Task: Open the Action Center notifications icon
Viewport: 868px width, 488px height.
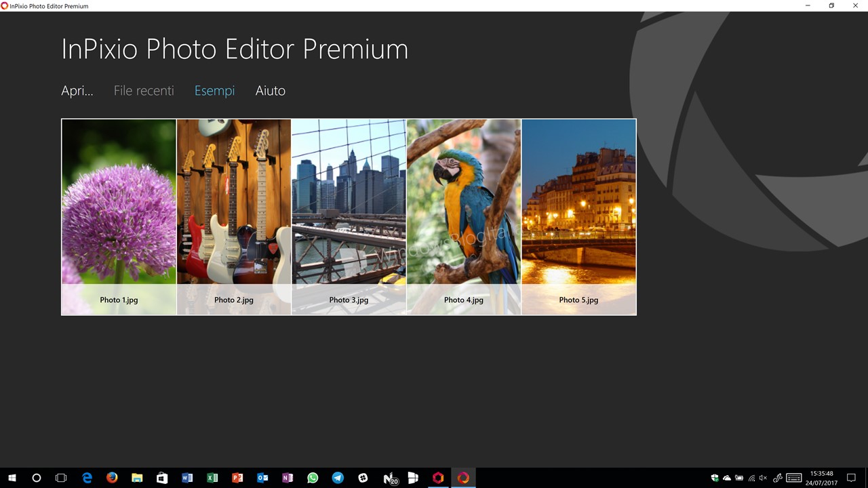Action: 852,478
